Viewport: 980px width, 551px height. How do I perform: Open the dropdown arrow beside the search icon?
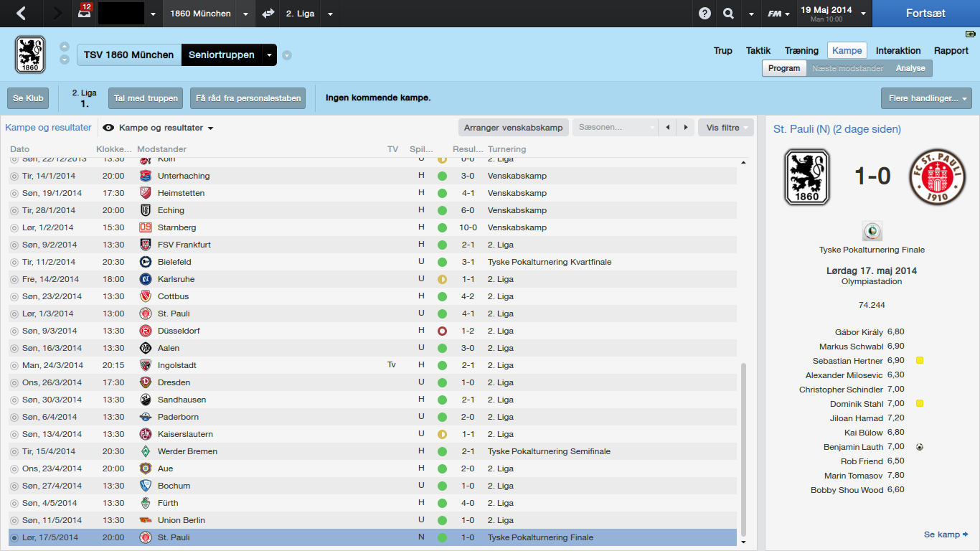(x=751, y=14)
